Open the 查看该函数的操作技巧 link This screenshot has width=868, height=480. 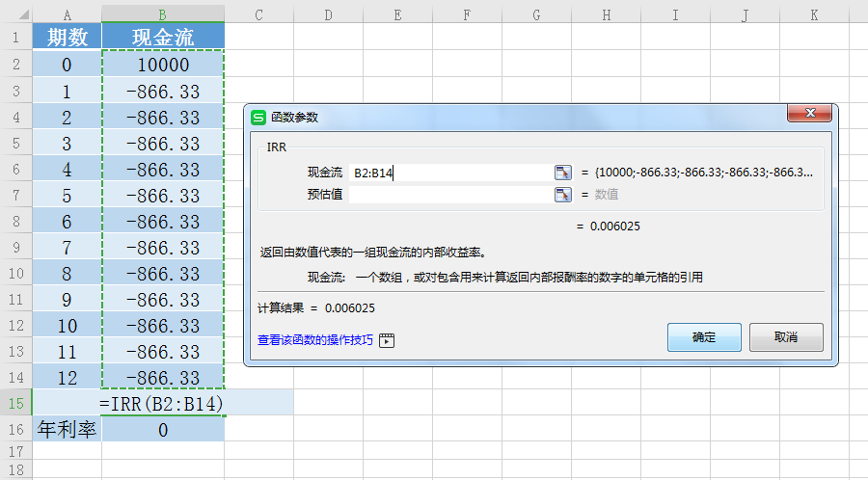pos(315,340)
